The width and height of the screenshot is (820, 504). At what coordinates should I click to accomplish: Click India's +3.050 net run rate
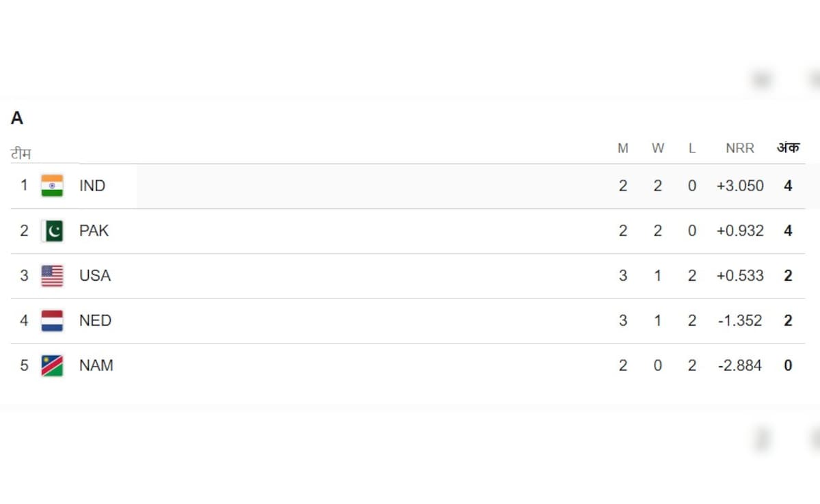(x=739, y=186)
